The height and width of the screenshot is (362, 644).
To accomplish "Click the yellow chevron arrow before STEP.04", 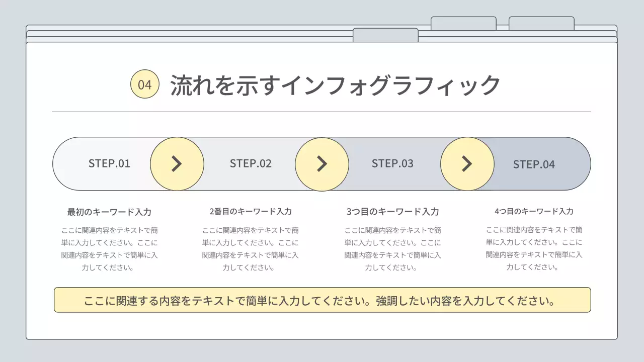I will pos(467,163).
